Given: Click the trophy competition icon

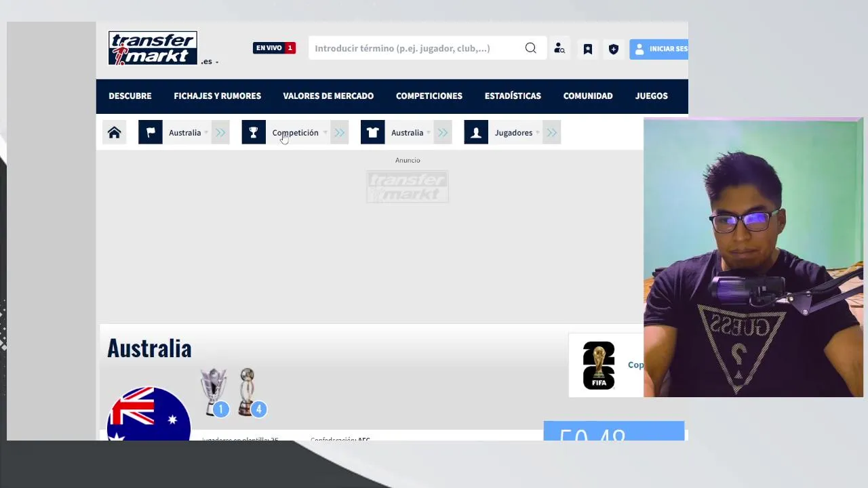Looking at the screenshot, I should [254, 132].
